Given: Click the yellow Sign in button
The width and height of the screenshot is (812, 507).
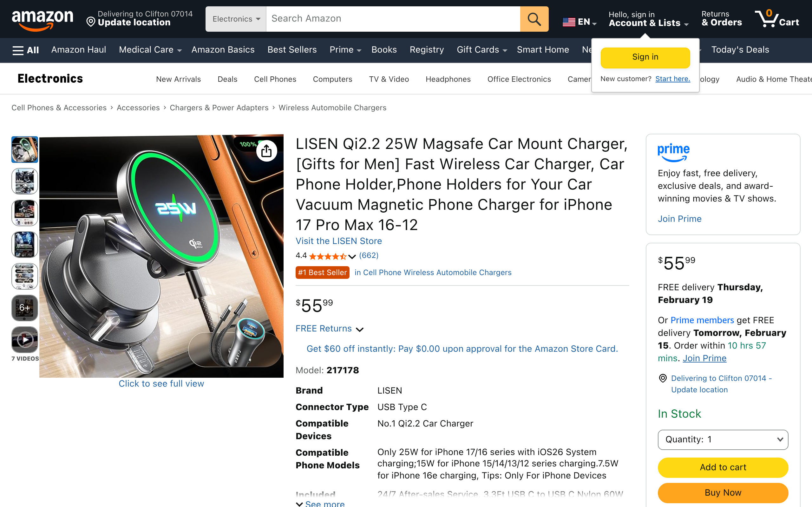Looking at the screenshot, I should click(645, 57).
